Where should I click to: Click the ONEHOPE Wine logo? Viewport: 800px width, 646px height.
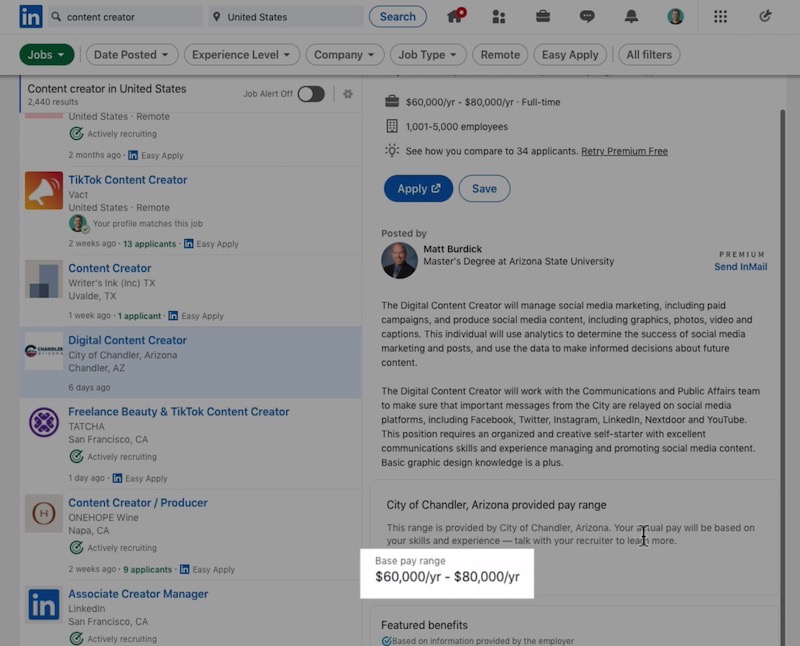click(44, 513)
